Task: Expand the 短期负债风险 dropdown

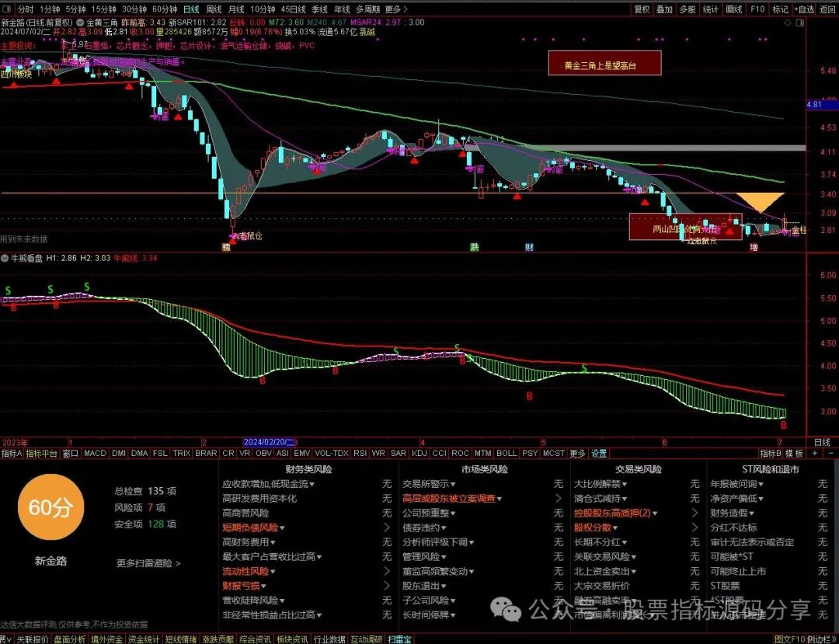Action: [x=281, y=528]
